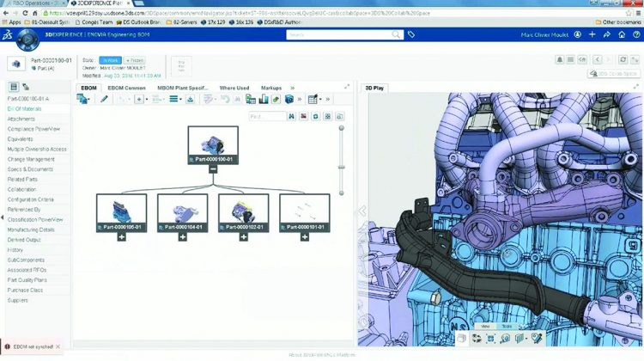Open the Markups tab
The width and height of the screenshot is (644, 361).
[x=271, y=88]
